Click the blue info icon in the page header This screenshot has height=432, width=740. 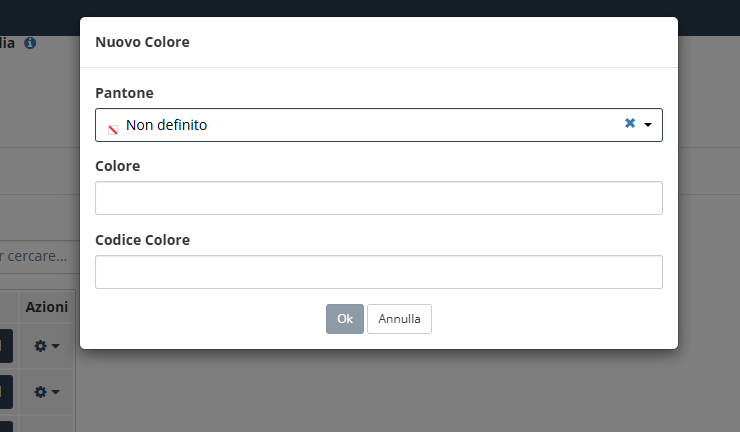coord(30,43)
